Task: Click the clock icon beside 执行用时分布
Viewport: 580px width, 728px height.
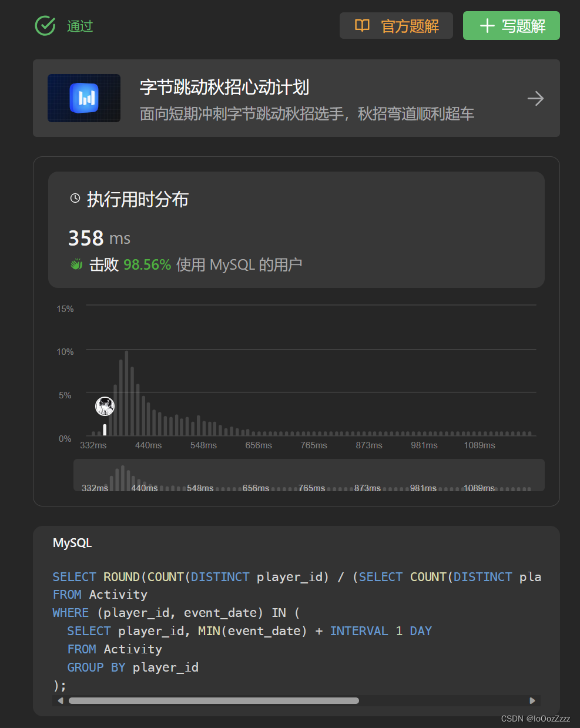Action: click(x=75, y=199)
